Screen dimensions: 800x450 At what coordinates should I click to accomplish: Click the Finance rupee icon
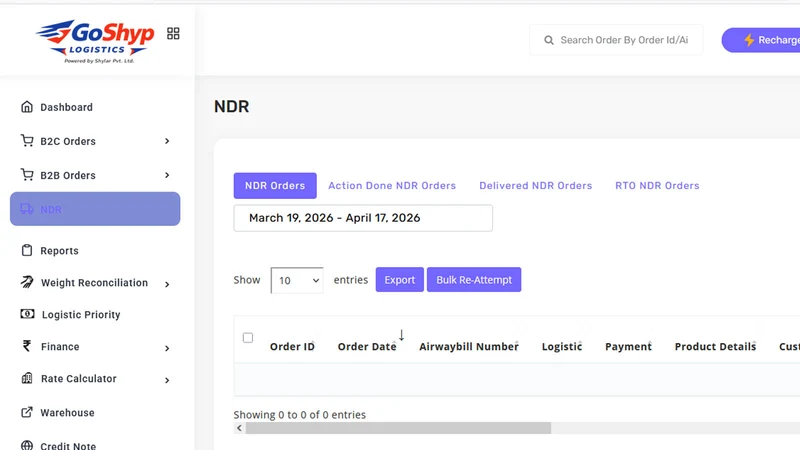tap(27, 346)
